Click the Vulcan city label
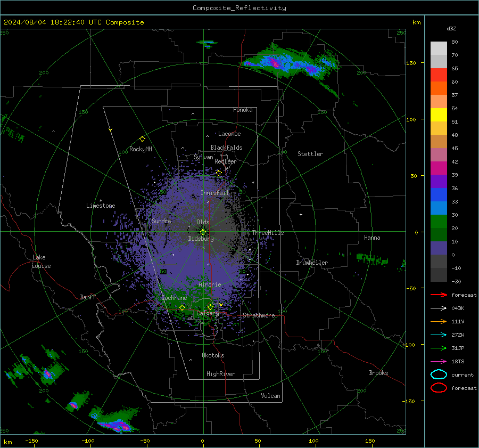 coord(271,396)
